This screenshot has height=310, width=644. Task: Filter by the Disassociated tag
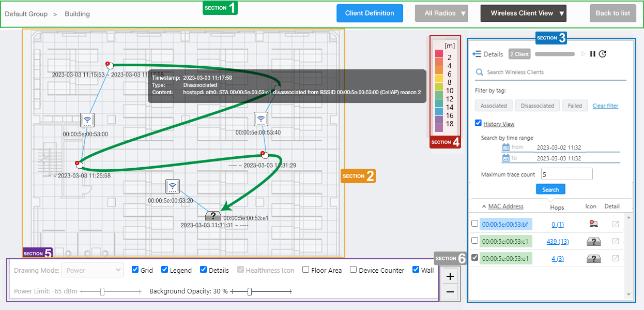click(537, 106)
